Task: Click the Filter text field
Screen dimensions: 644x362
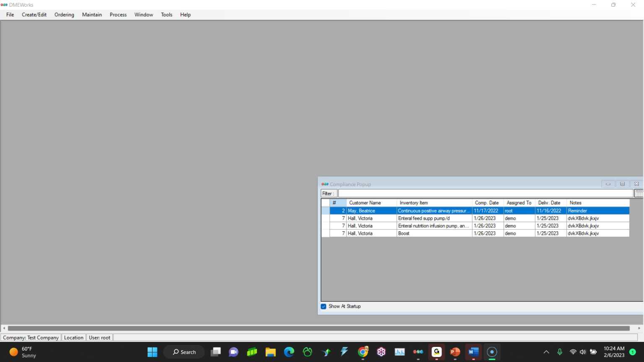Action: pyautogui.click(x=485, y=193)
